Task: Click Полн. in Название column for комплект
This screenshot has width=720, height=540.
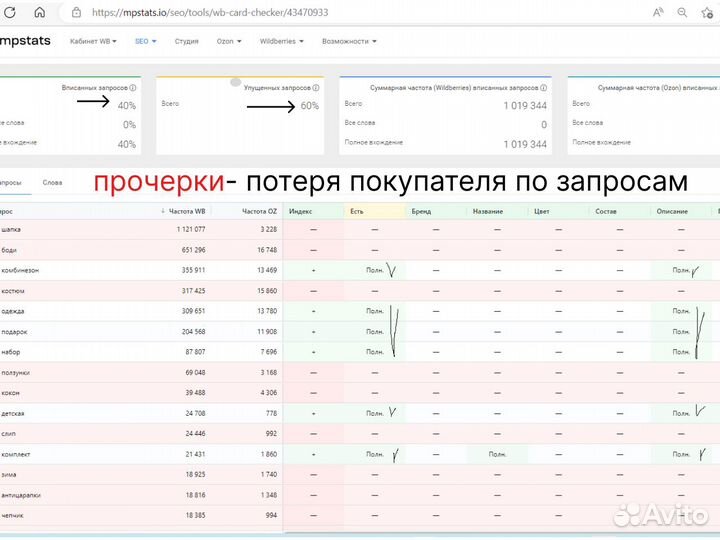Action: coord(497,454)
